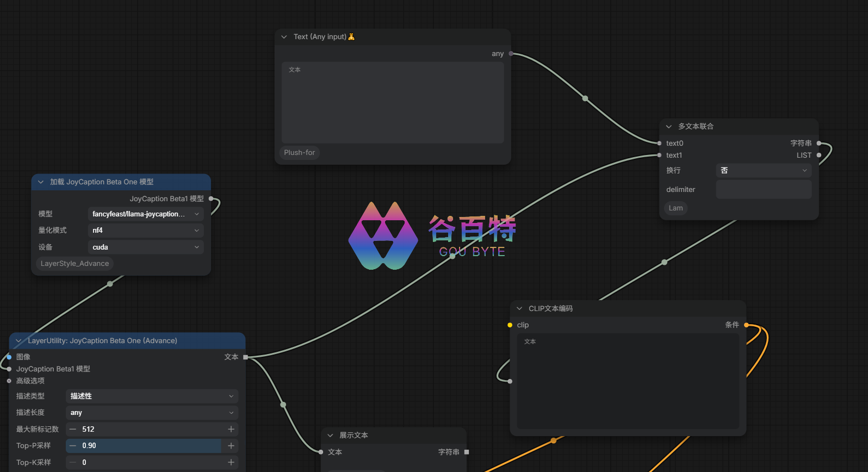868x472 pixels.
Task: Increase Top-K采样 with the plus button
Action: point(231,463)
